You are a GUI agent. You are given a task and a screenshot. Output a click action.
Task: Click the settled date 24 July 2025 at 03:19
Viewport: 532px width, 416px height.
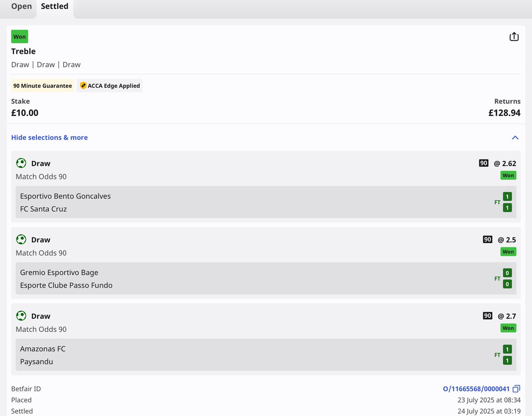(489, 411)
